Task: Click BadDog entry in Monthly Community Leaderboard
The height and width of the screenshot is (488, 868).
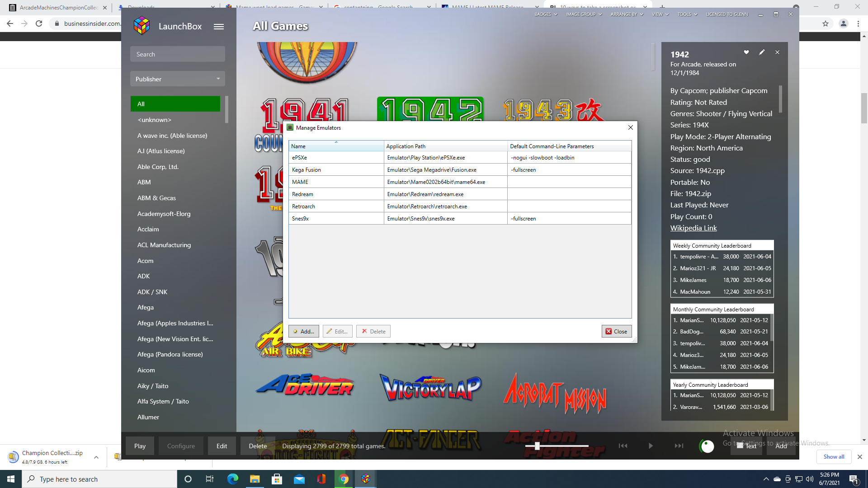Action: [721, 332]
